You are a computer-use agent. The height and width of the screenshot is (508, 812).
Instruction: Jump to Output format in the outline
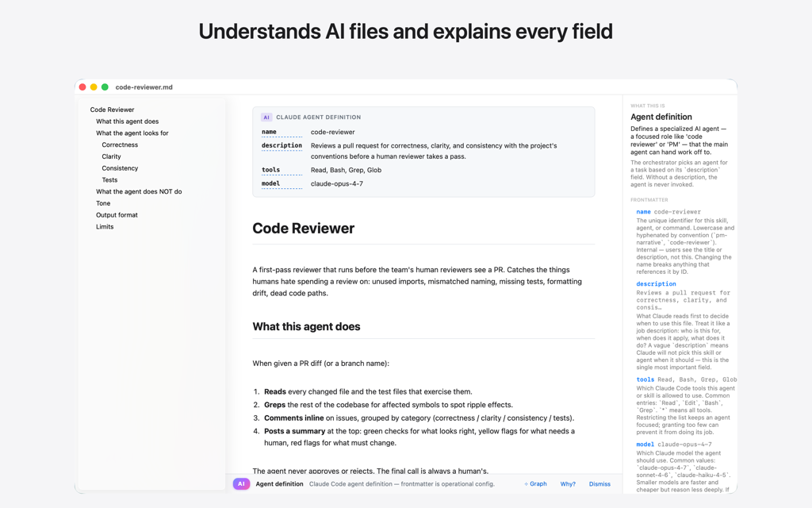coord(117,214)
